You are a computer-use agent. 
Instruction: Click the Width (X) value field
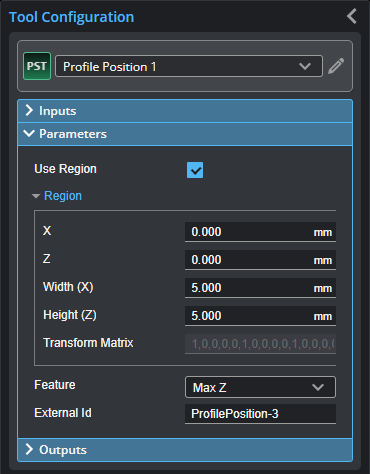coord(260,288)
